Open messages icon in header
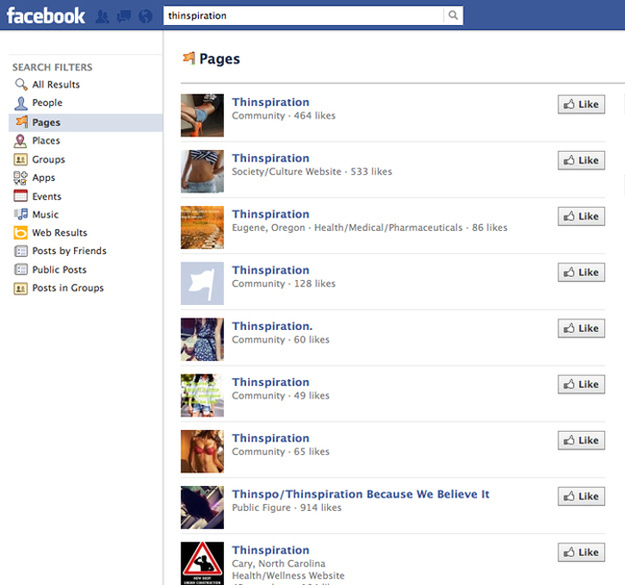The image size is (625, 585). pyautogui.click(x=124, y=16)
